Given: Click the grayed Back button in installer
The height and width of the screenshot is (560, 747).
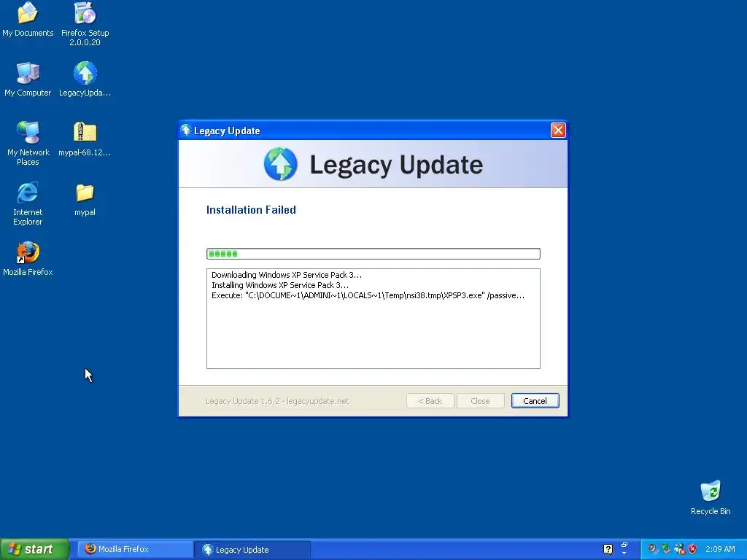Looking at the screenshot, I should 430,401.
